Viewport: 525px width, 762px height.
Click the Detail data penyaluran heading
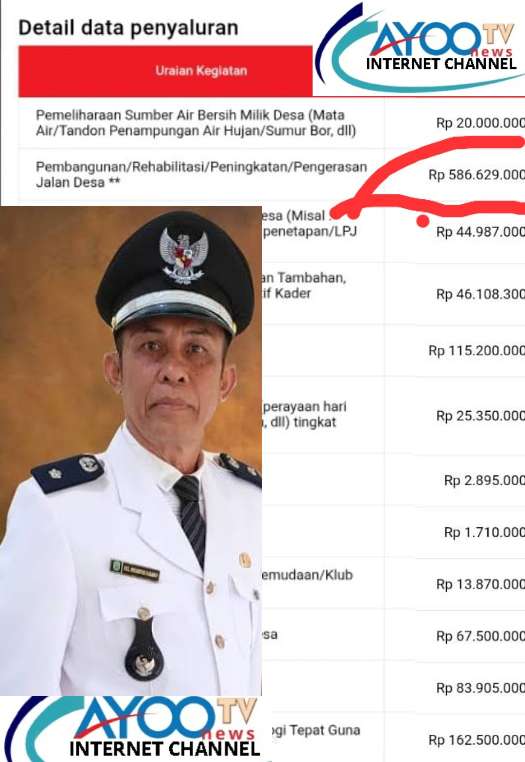[x=128, y=28]
